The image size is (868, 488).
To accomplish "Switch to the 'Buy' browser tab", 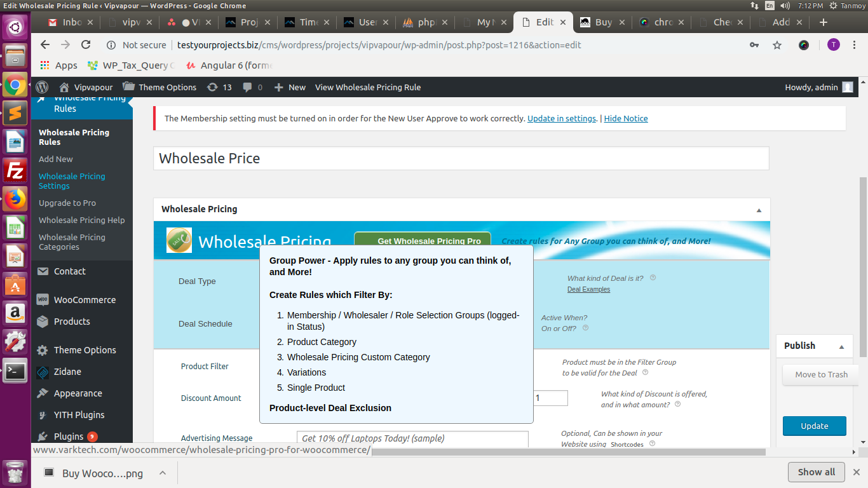I will point(603,22).
